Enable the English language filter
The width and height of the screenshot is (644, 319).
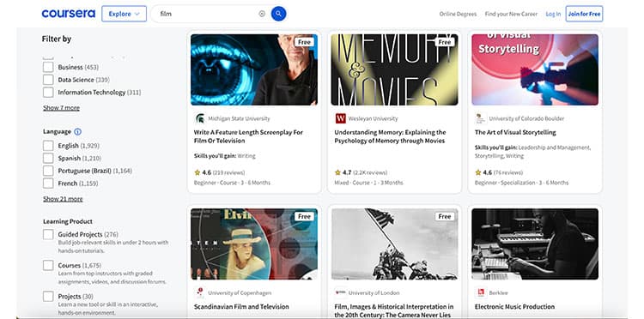click(48, 146)
